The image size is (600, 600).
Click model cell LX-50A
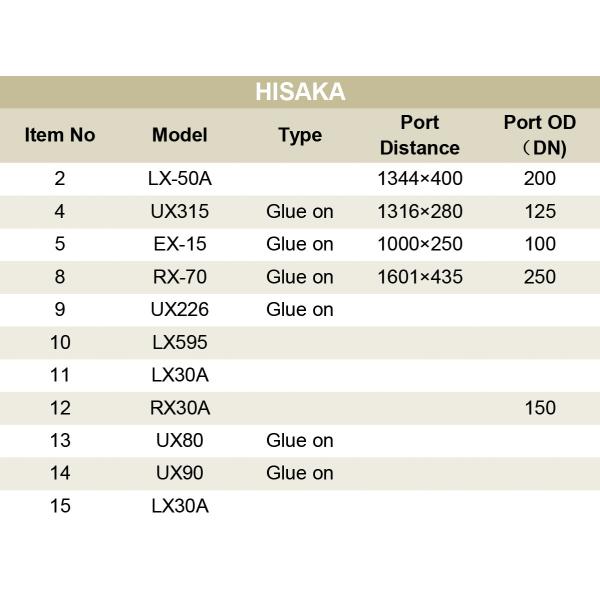tap(180, 179)
